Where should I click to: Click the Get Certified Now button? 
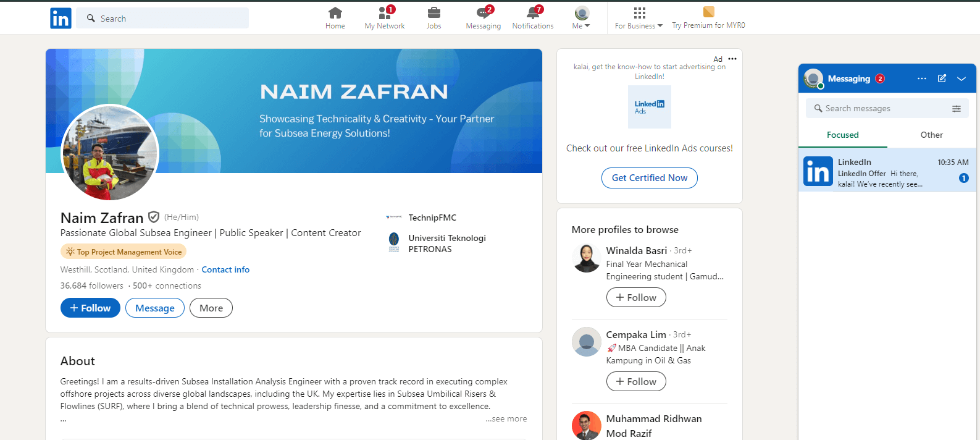(x=649, y=178)
